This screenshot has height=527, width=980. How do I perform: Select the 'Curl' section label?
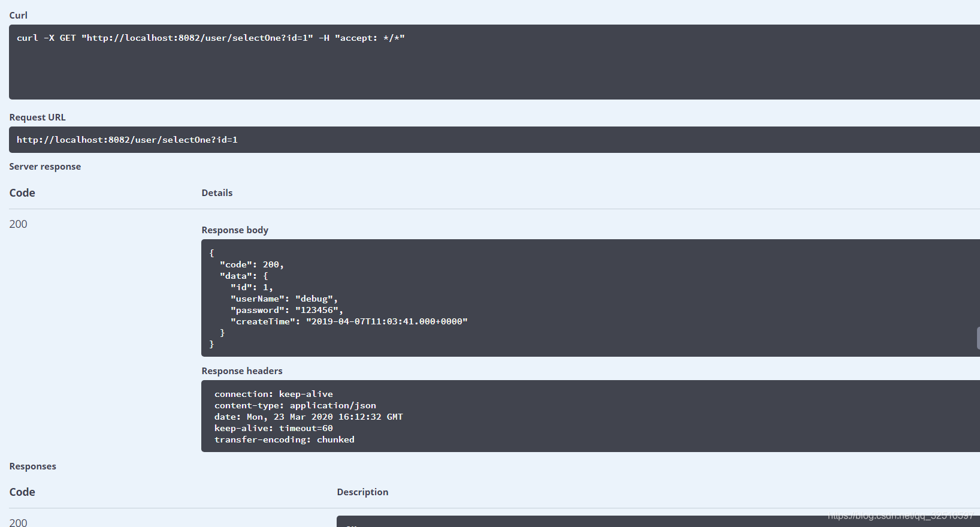tap(19, 15)
